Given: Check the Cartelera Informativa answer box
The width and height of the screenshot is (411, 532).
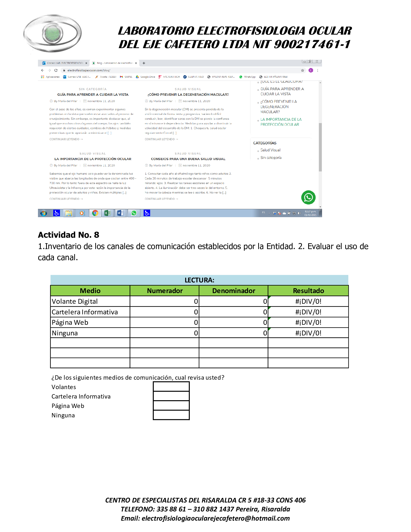Looking at the screenshot, I should 171,396.
